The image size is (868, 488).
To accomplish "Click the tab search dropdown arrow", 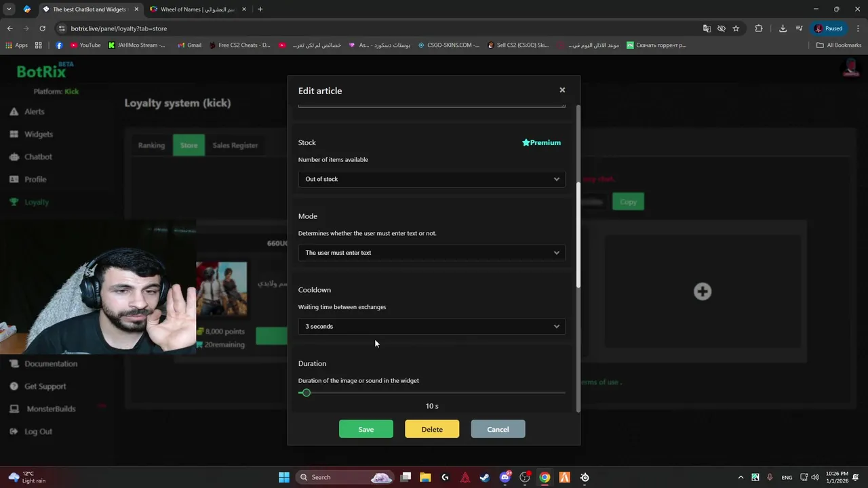I will pos(9,9).
